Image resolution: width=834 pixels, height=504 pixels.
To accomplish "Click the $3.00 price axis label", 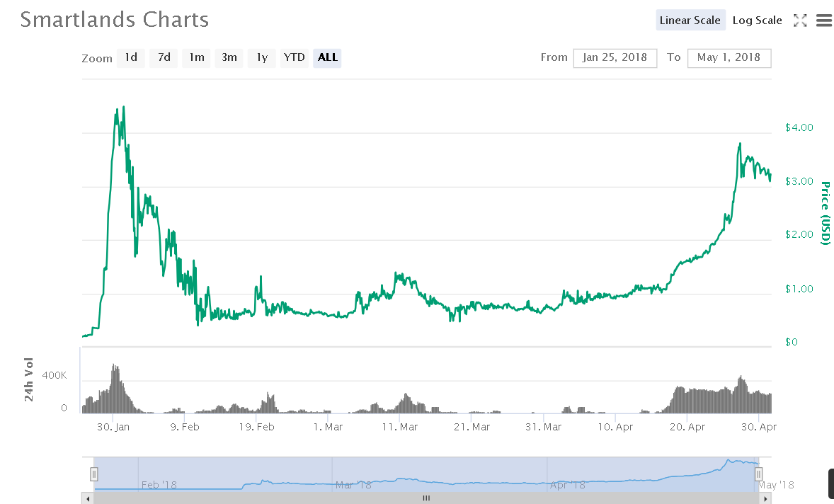I will point(799,182).
